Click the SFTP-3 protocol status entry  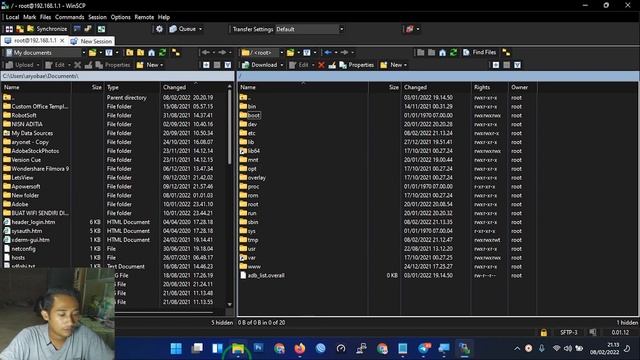click(569, 332)
